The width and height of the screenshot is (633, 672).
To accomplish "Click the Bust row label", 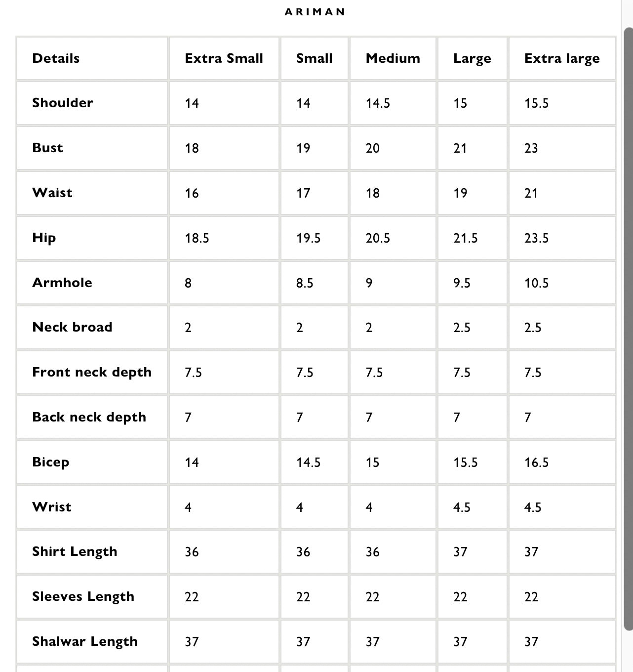I will coord(48,148).
